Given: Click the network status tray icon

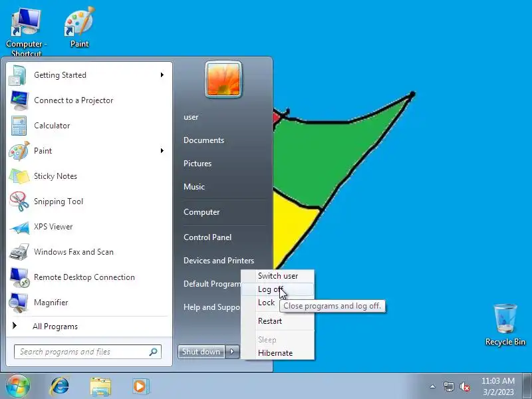Looking at the screenshot, I should (x=448, y=386).
